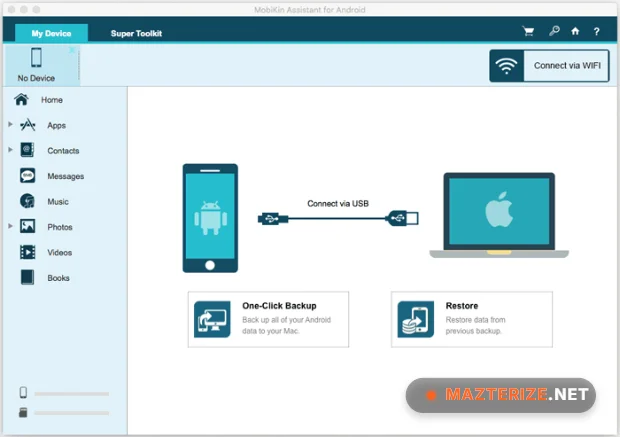The width and height of the screenshot is (620, 437).
Task: Switch to the Super Toolkit tab
Action: click(x=136, y=34)
